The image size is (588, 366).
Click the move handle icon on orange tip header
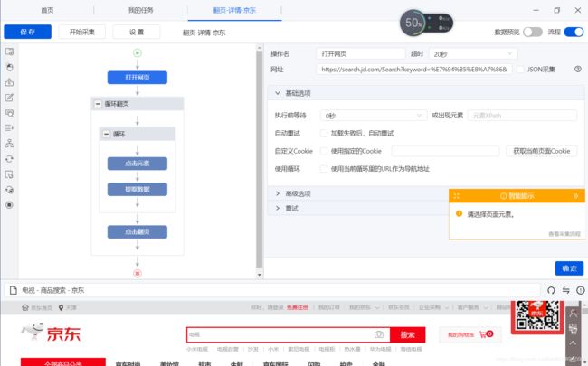(456, 196)
